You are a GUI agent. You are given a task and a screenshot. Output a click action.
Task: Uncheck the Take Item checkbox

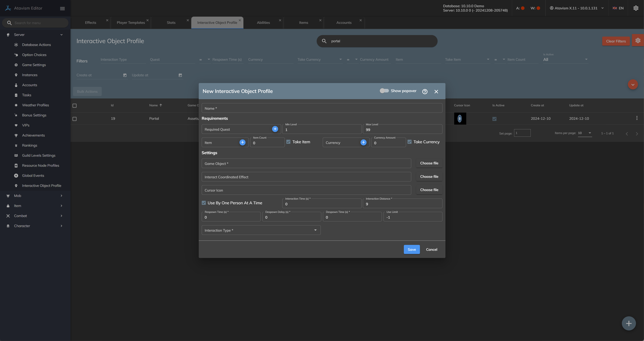pos(288,142)
